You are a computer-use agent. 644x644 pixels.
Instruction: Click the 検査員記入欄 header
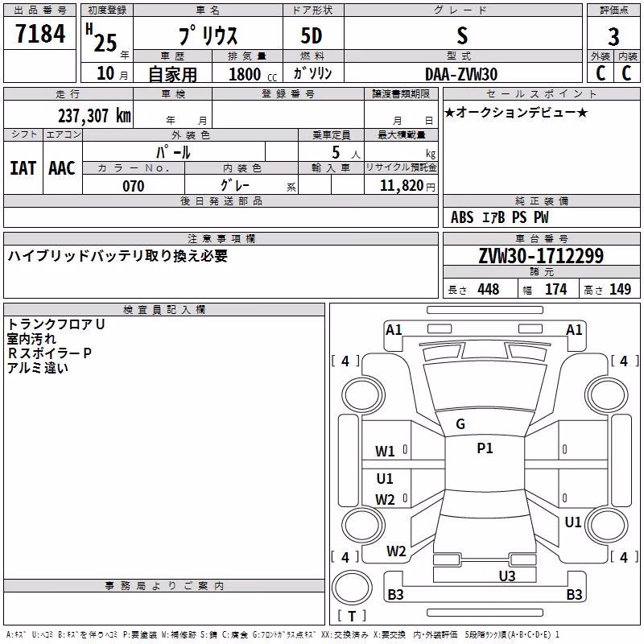[164, 310]
